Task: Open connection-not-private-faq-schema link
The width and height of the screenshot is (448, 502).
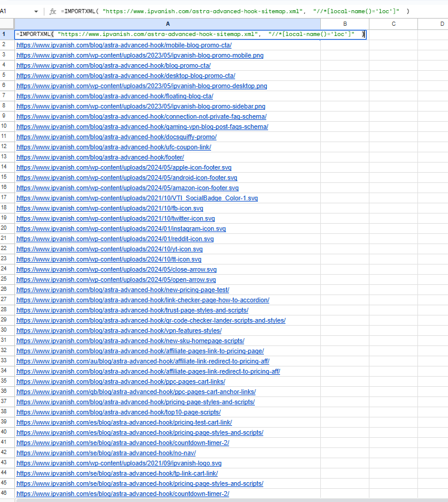Action: [x=142, y=116]
